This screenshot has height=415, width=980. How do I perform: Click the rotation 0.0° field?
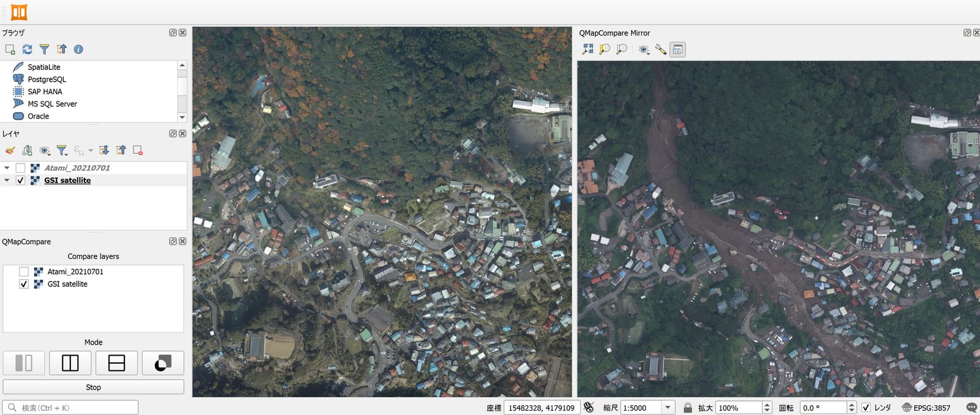coord(823,408)
